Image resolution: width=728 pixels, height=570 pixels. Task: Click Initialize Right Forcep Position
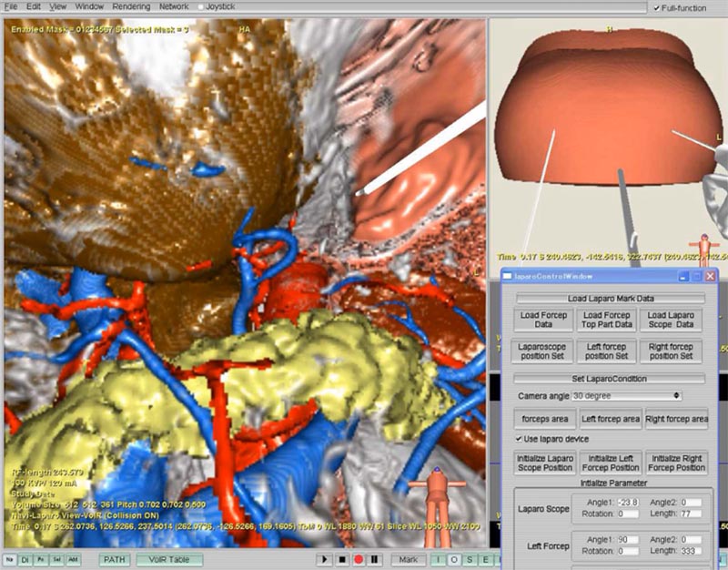point(676,463)
